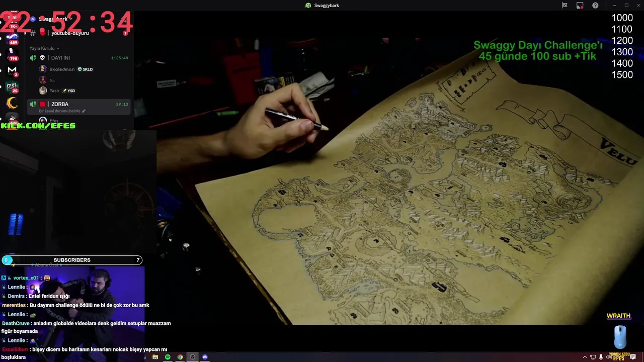The width and height of the screenshot is (644, 362).
Task: Click the quests flag icon in title bar
Action: (565, 6)
